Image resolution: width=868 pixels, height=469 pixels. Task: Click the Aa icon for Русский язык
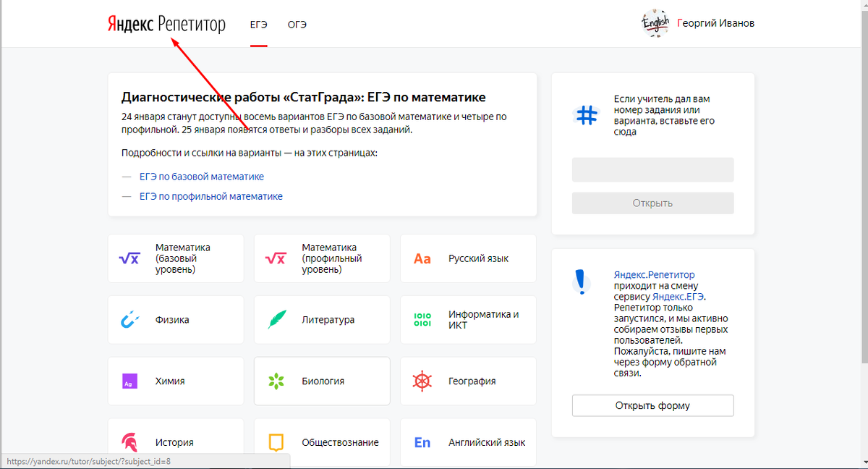coord(422,258)
